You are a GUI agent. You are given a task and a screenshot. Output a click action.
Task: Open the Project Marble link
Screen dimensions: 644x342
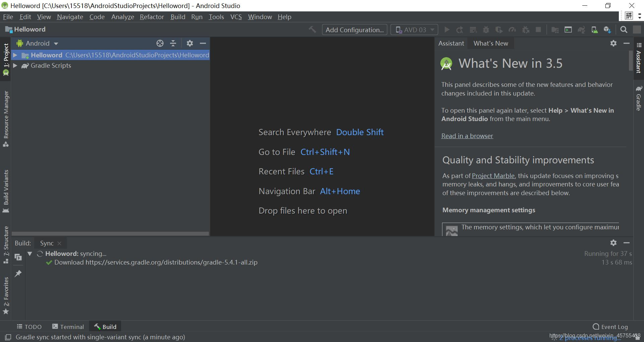pyautogui.click(x=493, y=176)
